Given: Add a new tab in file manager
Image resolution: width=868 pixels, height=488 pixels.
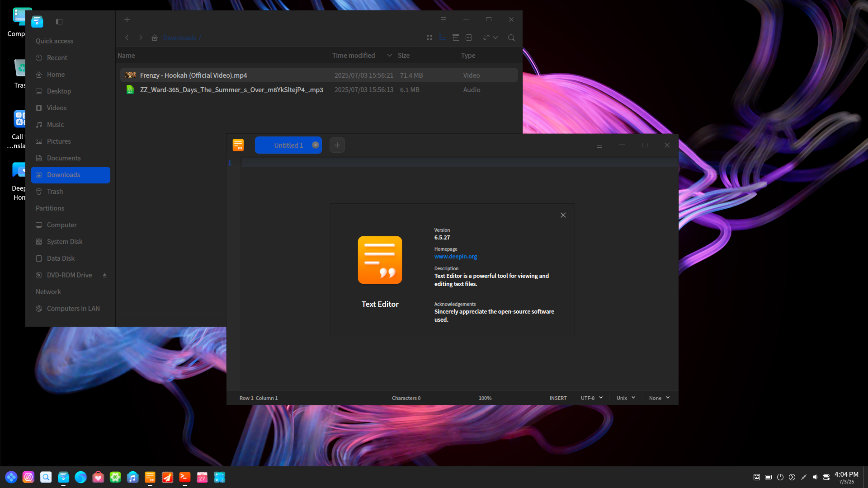Looking at the screenshot, I should 127,19.
